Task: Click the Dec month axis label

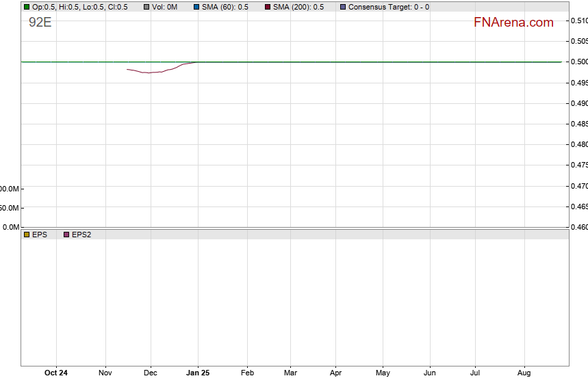Action: click(150, 373)
